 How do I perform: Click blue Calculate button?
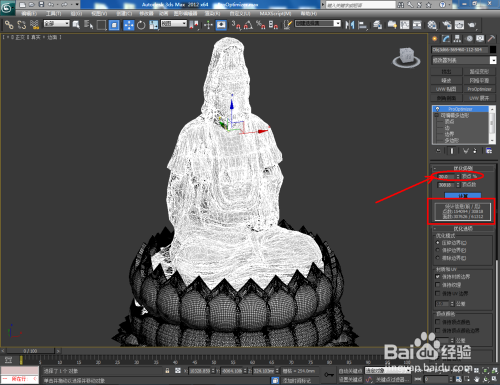point(463,196)
